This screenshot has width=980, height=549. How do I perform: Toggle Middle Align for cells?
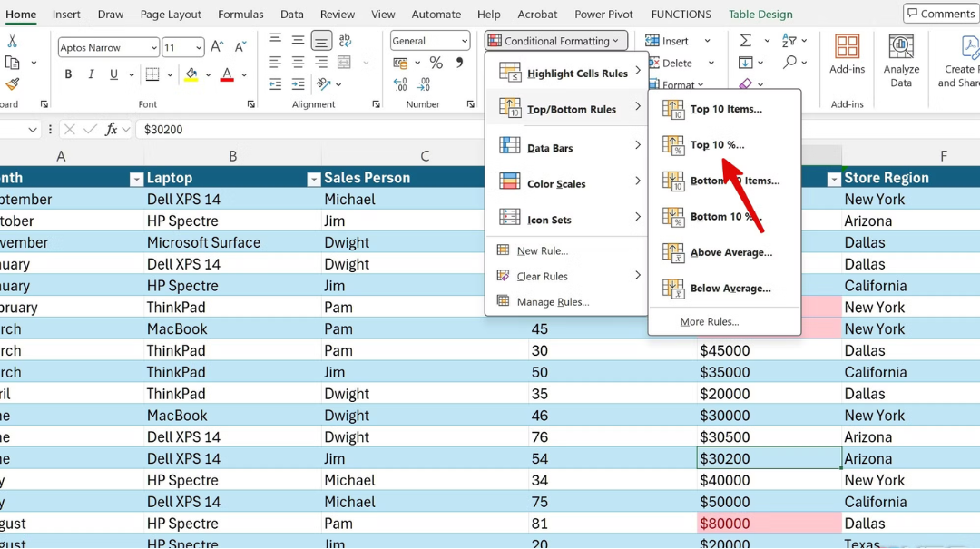[x=298, y=41]
